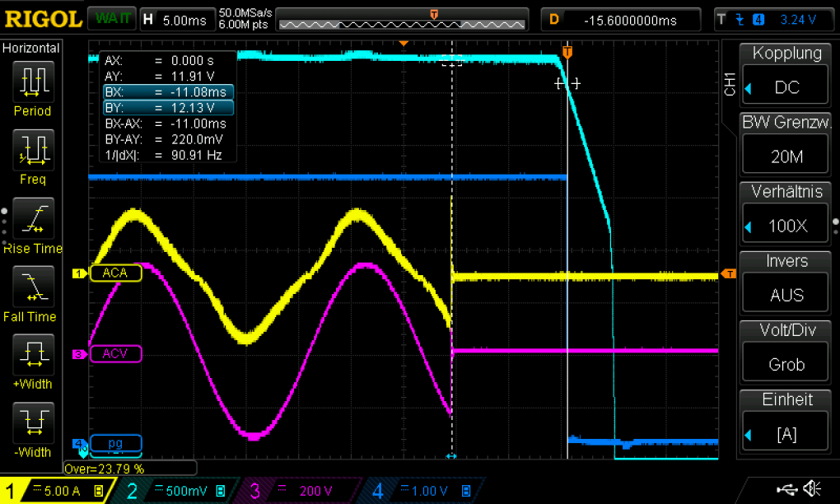Click the WAIT run status indicator
Viewport: 840px width, 504px height.
point(112,19)
